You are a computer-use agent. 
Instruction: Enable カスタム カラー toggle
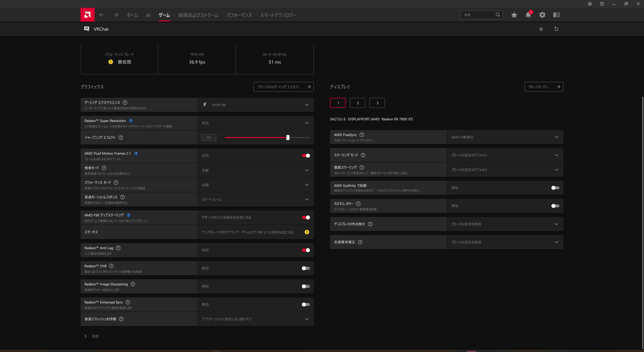(555, 206)
